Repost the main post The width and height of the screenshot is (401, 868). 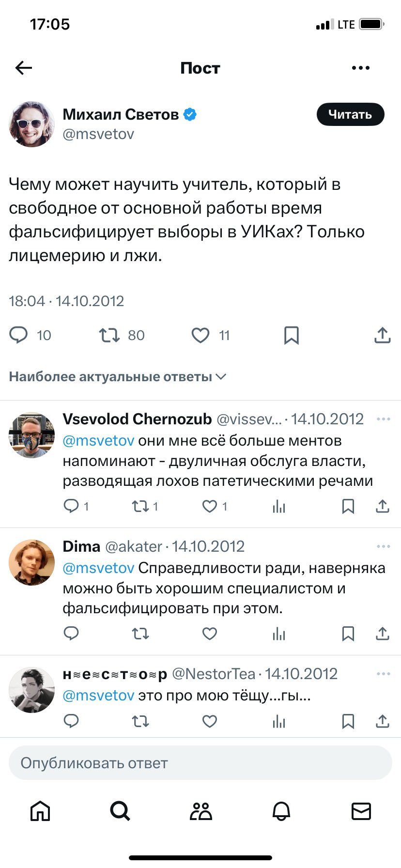(x=109, y=335)
